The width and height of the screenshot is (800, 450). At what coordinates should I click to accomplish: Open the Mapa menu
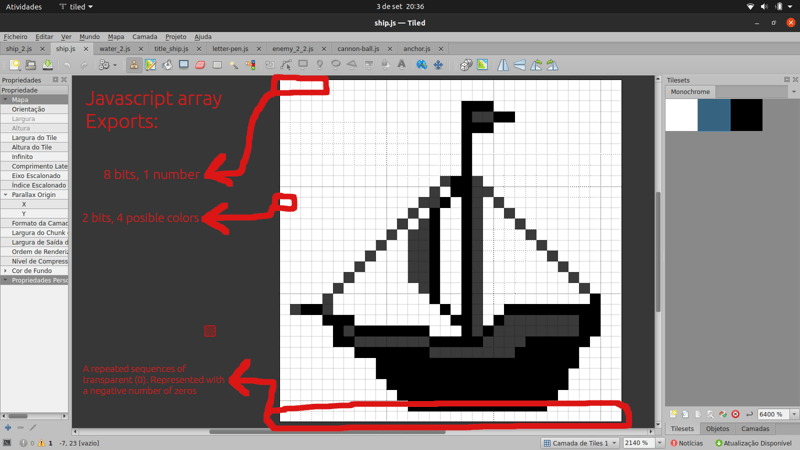(116, 36)
